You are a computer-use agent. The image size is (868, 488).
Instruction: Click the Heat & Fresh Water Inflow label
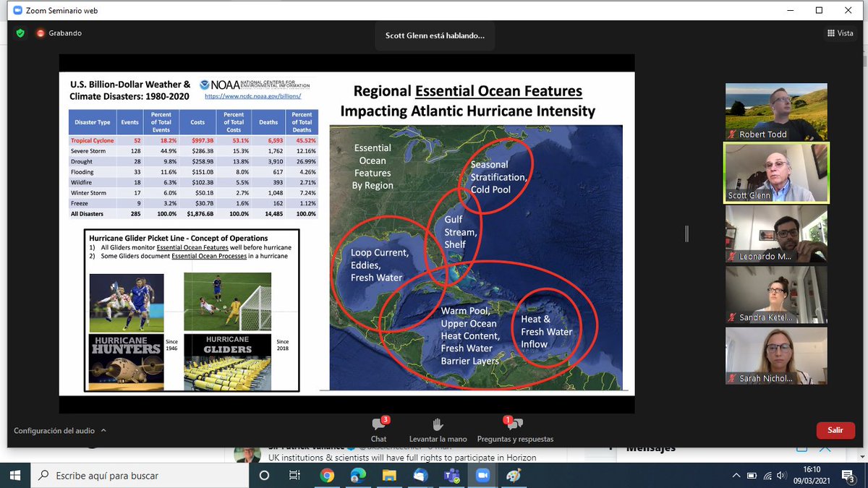546,332
